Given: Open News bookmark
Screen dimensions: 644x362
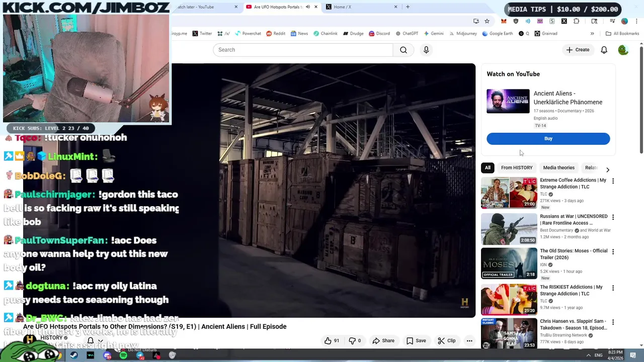Looking at the screenshot, I should (299, 34).
